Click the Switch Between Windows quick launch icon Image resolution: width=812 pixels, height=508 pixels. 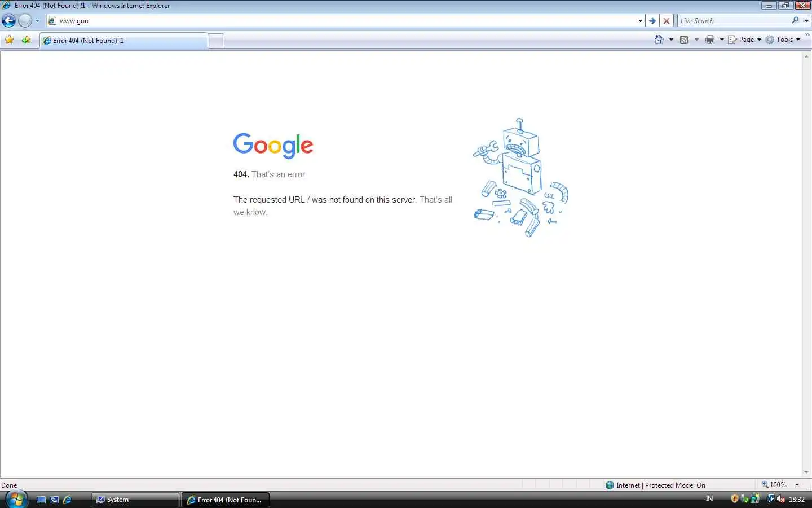coord(54,500)
